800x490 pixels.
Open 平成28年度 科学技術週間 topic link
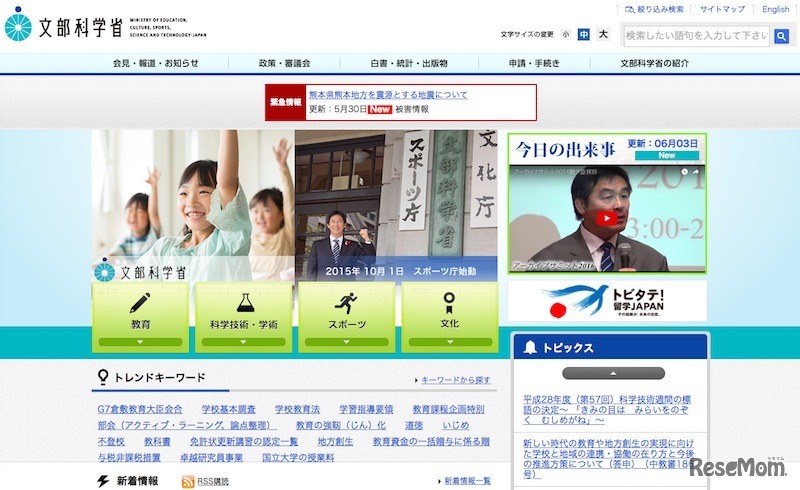607,410
